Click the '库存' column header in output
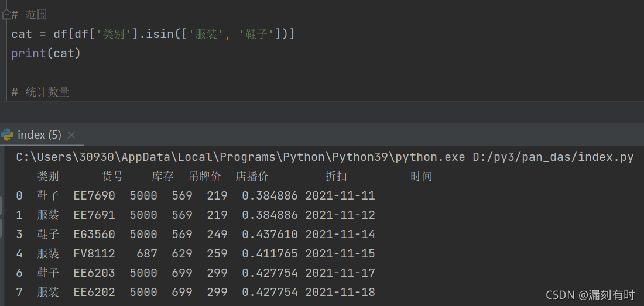The image size is (644, 306). click(x=163, y=177)
